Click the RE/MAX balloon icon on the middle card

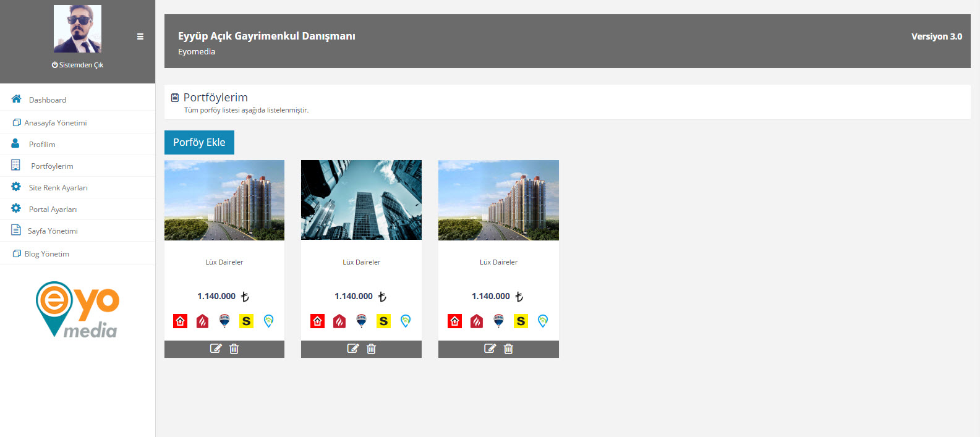(362, 321)
